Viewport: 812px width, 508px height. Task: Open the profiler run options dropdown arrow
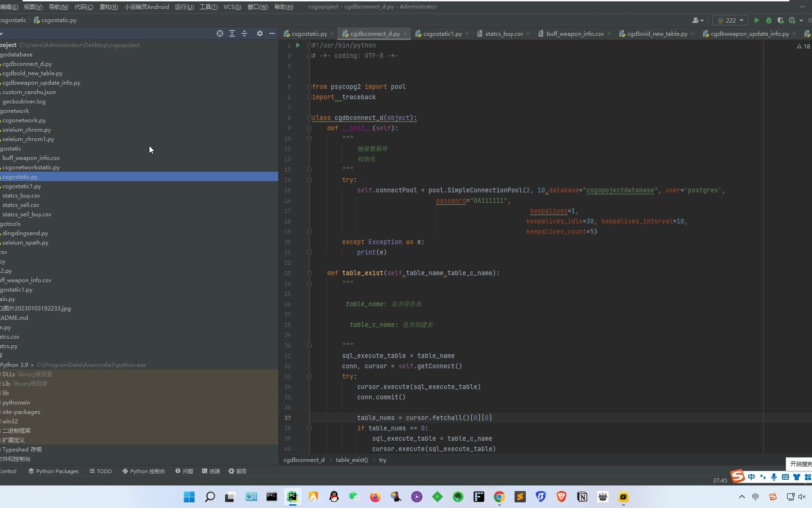[801, 20]
